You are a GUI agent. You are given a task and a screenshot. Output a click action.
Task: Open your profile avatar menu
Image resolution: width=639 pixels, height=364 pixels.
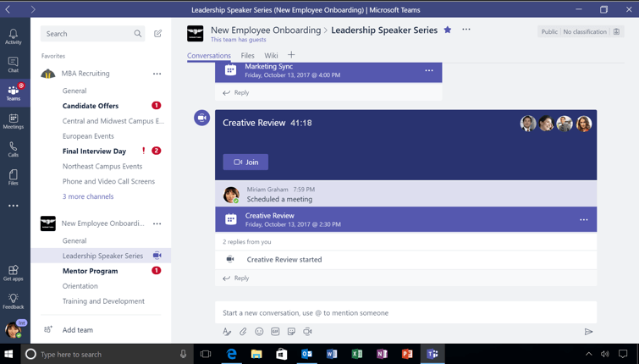(x=13, y=329)
